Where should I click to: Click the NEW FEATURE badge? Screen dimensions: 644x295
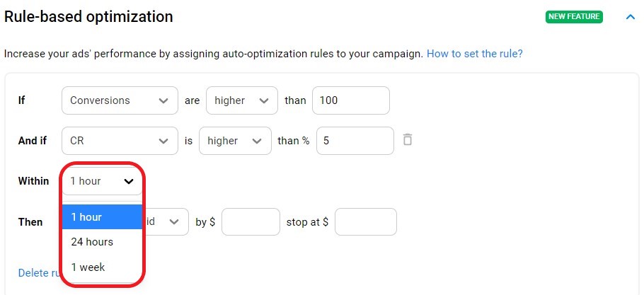pyautogui.click(x=574, y=16)
